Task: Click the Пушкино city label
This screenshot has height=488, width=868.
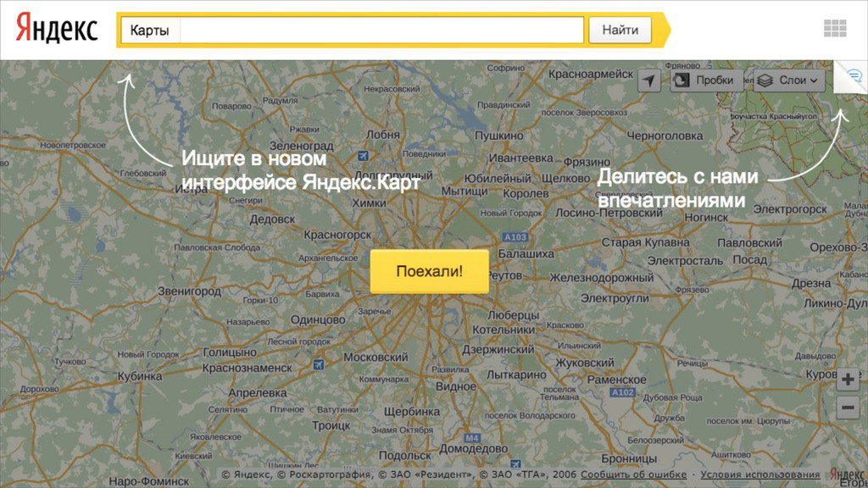Action: click(x=498, y=136)
